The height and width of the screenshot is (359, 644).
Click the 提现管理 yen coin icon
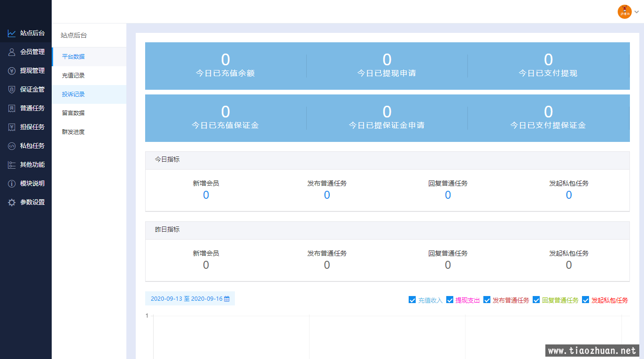coord(12,71)
